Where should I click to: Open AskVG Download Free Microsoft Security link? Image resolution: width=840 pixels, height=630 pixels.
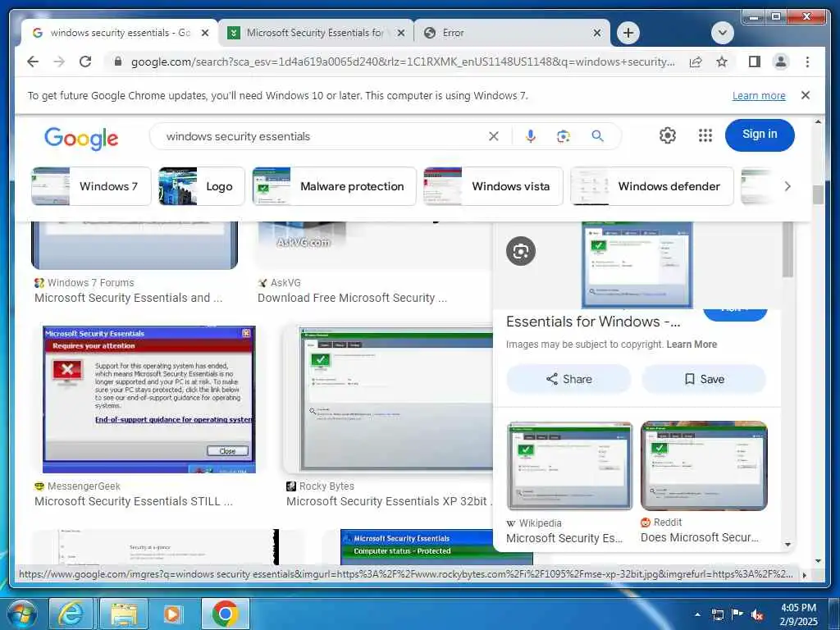[352, 298]
